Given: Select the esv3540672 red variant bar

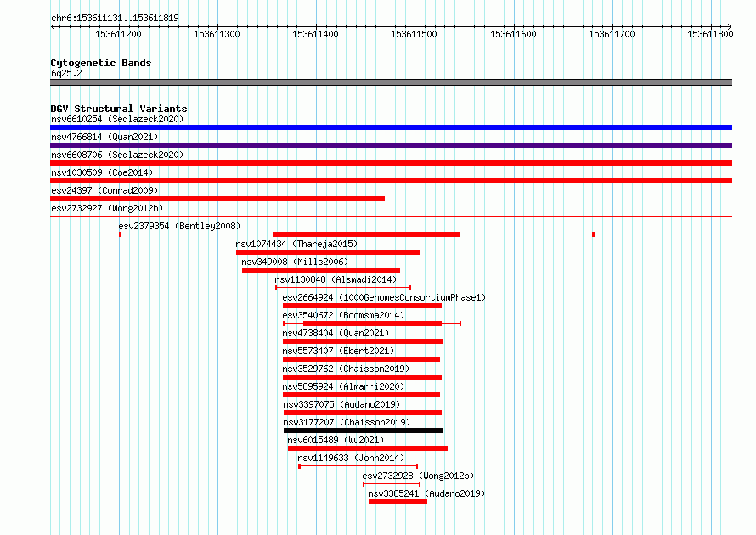Looking at the screenshot, I should pyautogui.click(x=372, y=324).
